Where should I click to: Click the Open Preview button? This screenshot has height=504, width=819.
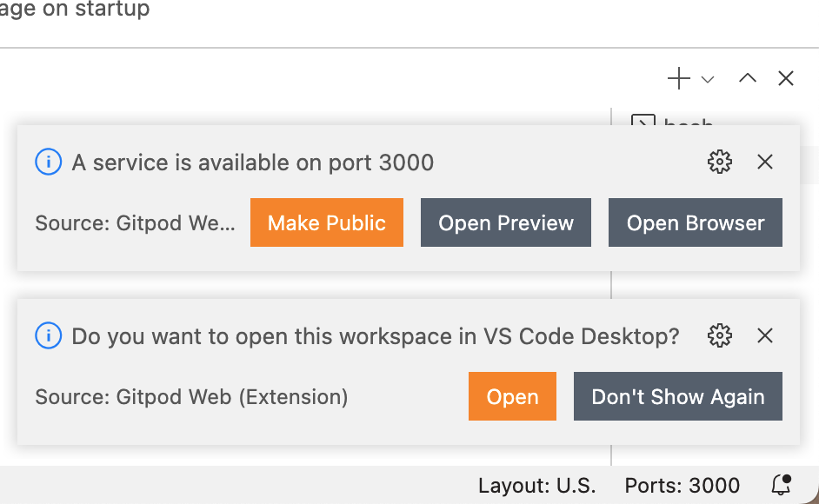[506, 222]
